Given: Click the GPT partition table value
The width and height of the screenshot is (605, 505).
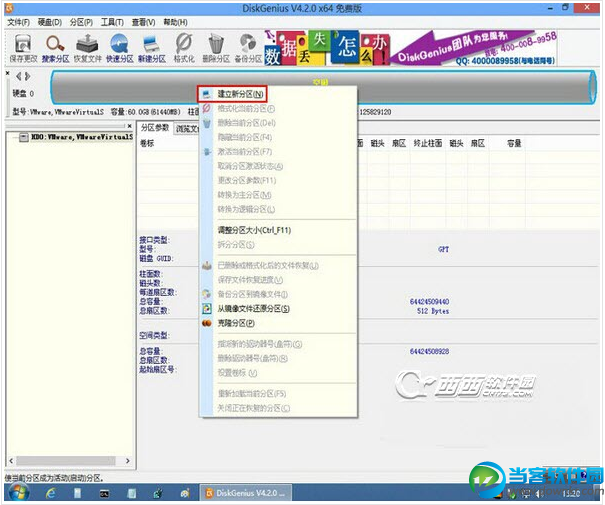Looking at the screenshot, I should click(x=444, y=249).
